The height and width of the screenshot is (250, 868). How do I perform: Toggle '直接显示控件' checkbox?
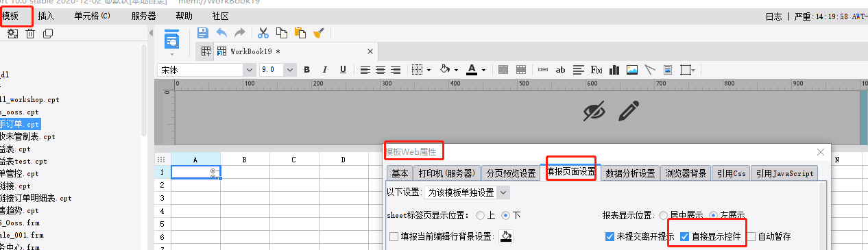pos(684,236)
